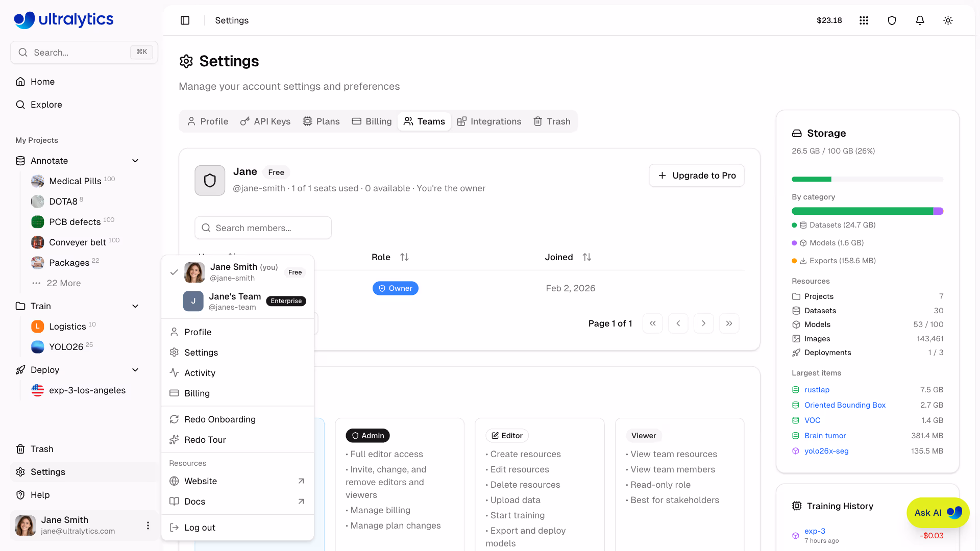Toggle light theme sun icon
This screenshot has height=551, width=980.
pos(948,20)
